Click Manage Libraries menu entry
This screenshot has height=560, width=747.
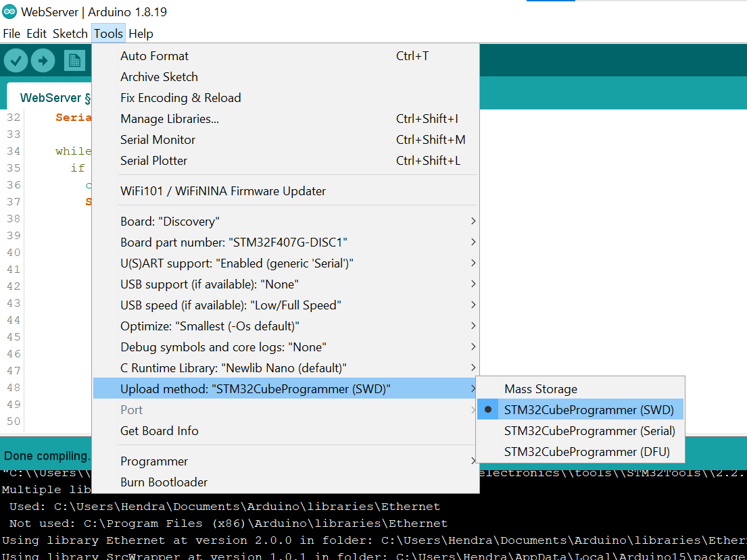click(170, 119)
